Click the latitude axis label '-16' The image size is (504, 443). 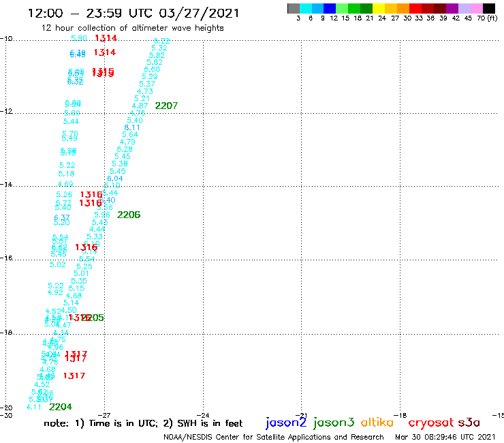pyautogui.click(x=6, y=258)
